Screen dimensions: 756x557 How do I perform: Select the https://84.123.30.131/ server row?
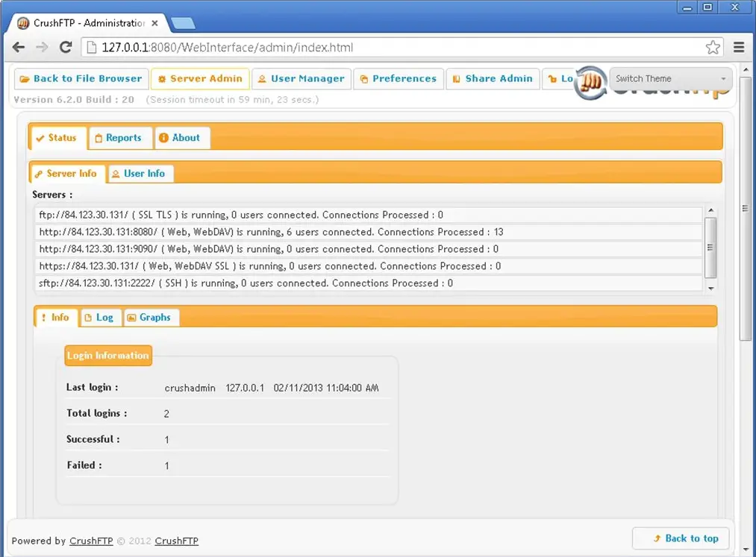tap(369, 266)
